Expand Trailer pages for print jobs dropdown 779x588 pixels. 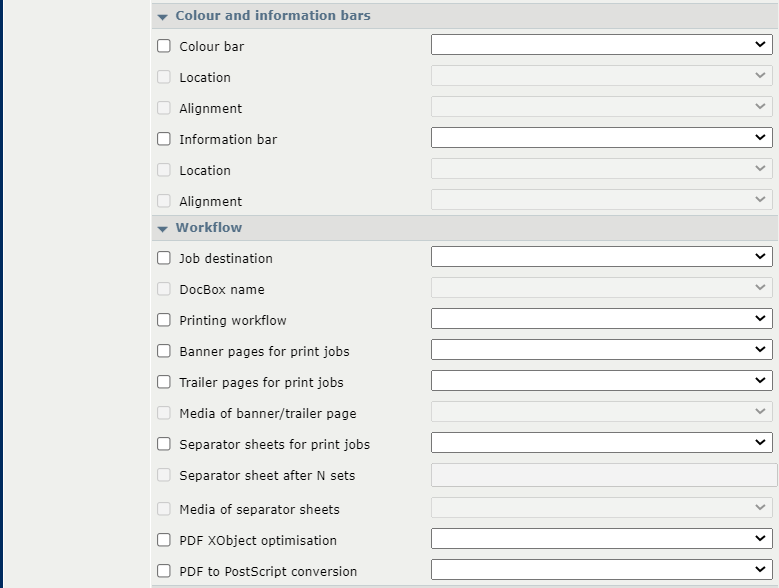click(x=602, y=380)
